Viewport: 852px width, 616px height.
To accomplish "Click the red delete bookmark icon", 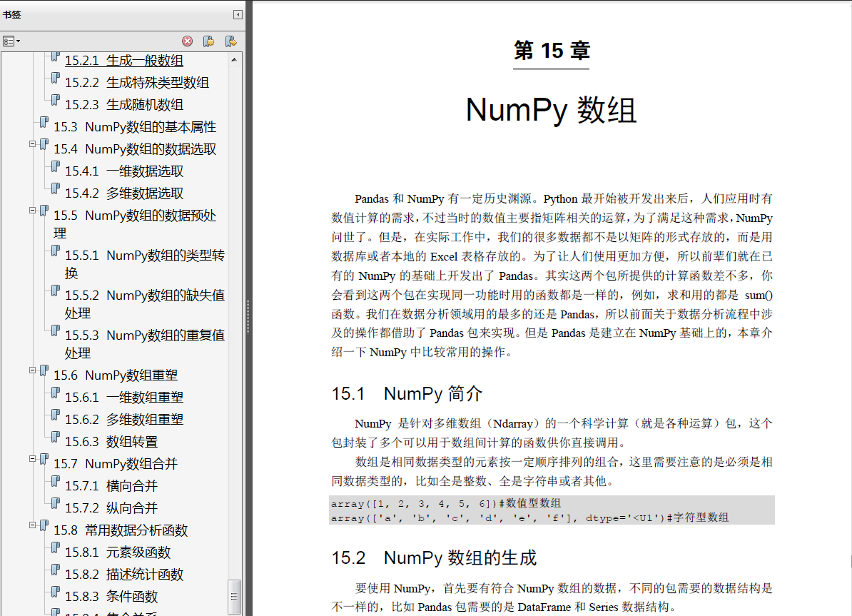I will coord(188,41).
